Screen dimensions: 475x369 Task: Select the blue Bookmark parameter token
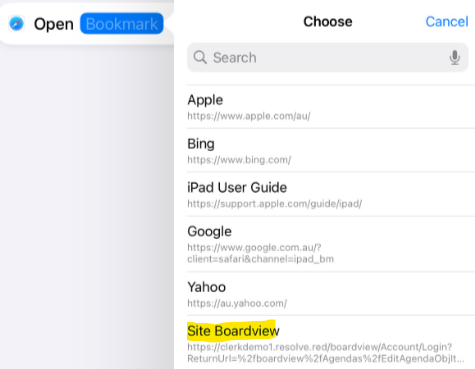click(122, 24)
